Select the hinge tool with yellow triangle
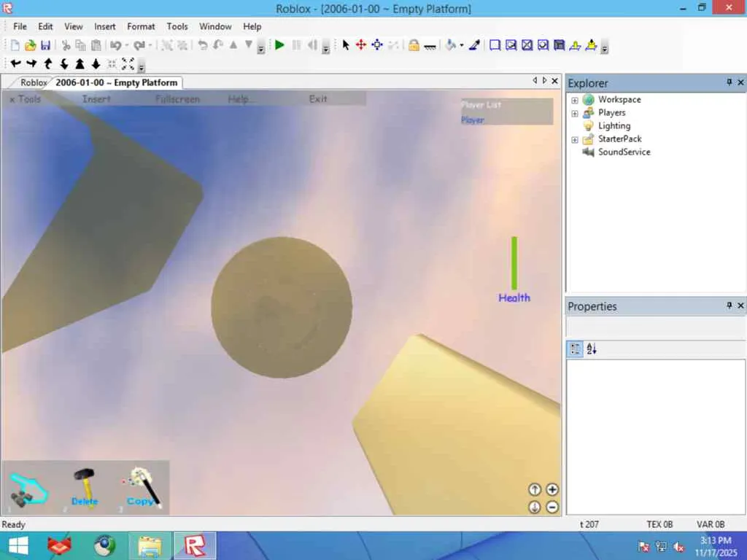 (575, 45)
